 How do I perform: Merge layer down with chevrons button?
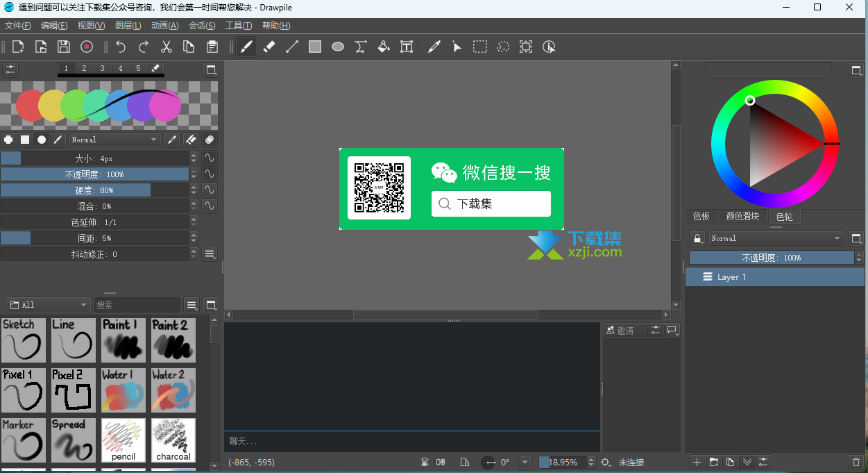pyautogui.click(x=747, y=462)
